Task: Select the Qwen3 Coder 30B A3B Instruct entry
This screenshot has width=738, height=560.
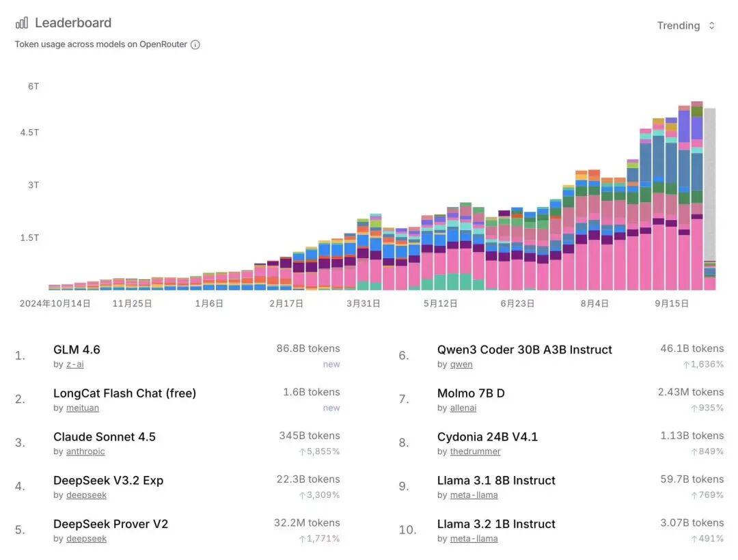Action: (x=524, y=350)
